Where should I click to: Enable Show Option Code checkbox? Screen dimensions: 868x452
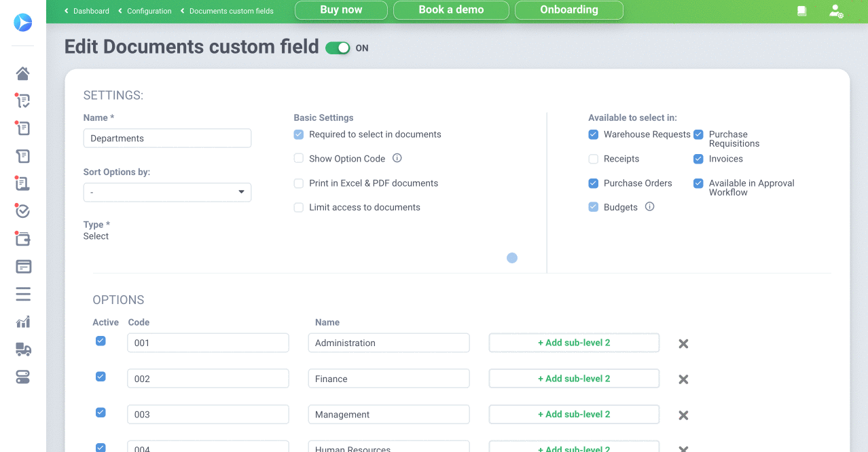[299, 158]
